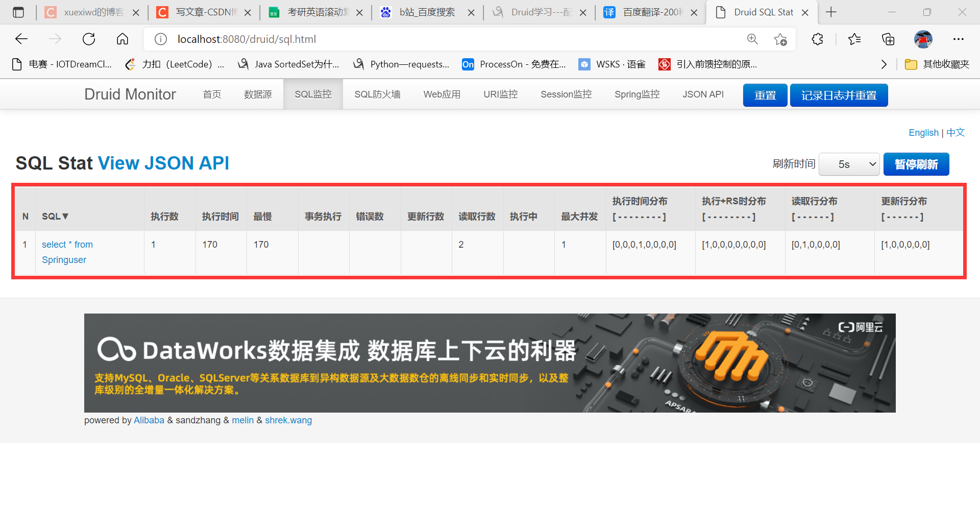Toggle sort order on the SQL column
The height and width of the screenshot is (528, 980).
point(55,216)
